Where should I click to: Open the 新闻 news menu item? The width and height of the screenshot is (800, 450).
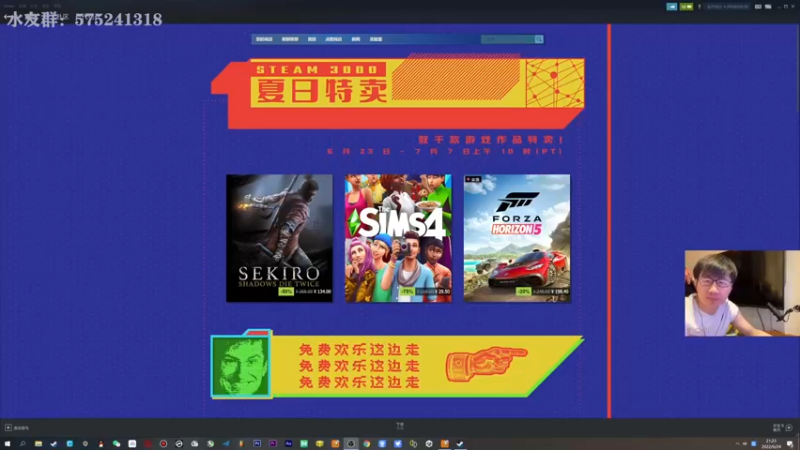pos(356,39)
